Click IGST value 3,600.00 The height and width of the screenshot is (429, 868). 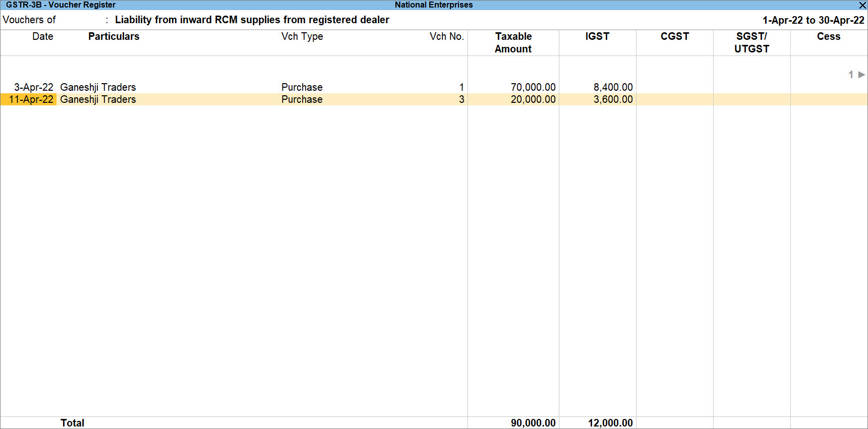coord(613,99)
